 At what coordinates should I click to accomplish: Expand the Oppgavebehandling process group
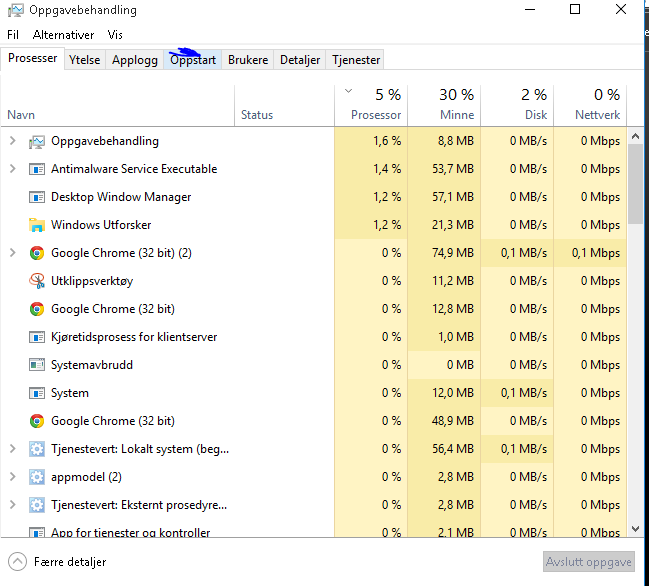click(x=12, y=141)
